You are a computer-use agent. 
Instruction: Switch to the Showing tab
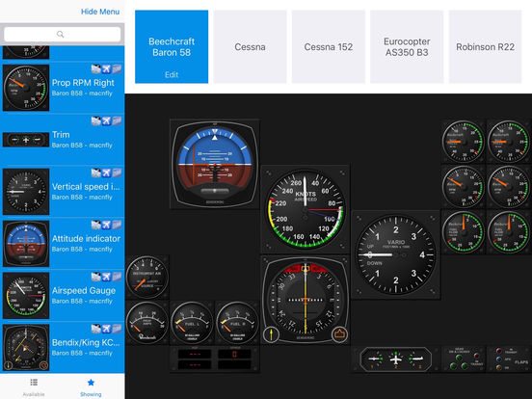[x=91, y=386]
